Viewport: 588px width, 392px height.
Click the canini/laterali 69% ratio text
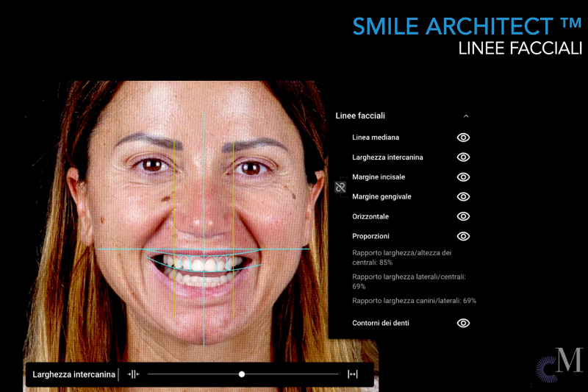click(x=414, y=301)
